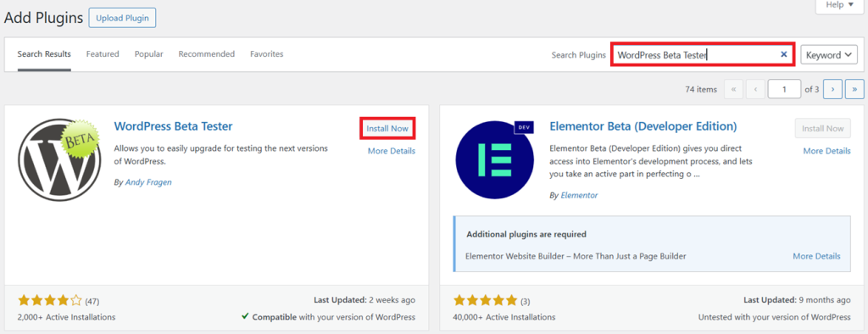The image size is (868, 334).
Task: Click the 'Additional plugins are required' notice heading
Action: click(526, 234)
